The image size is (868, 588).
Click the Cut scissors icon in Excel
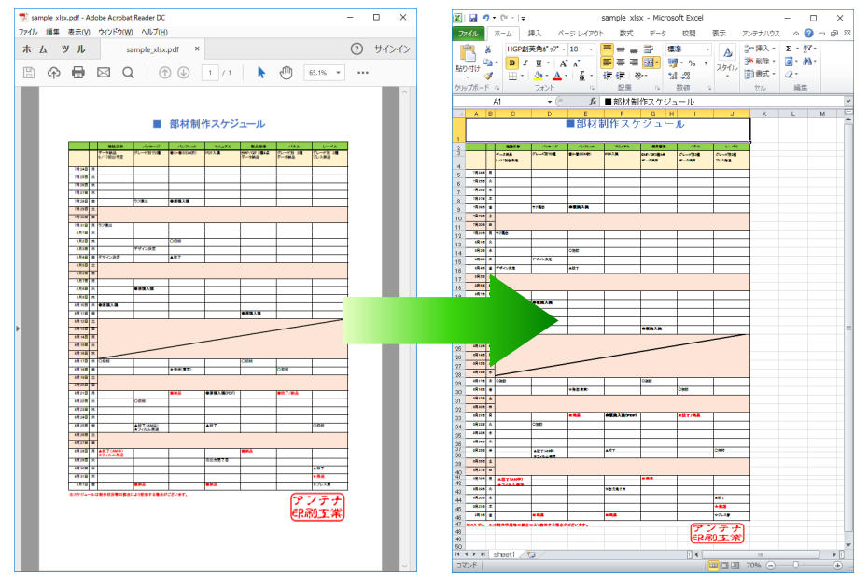click(488, 49)
